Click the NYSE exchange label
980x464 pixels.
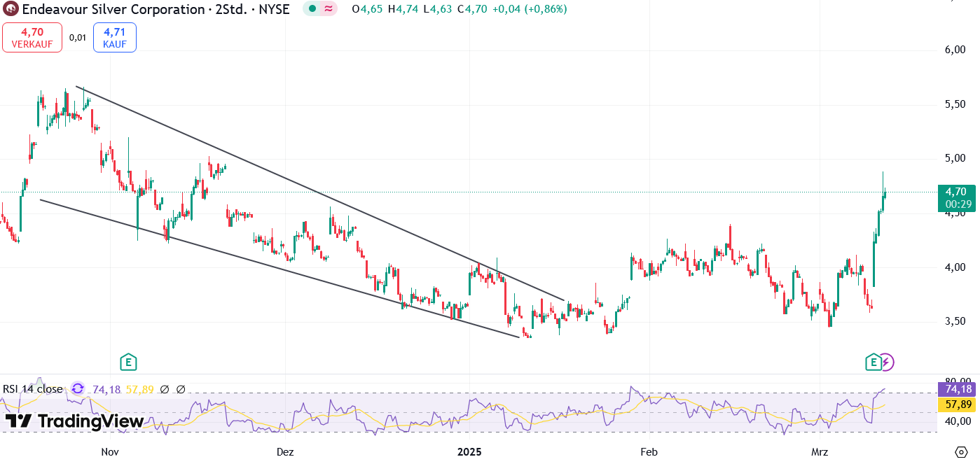[273, 9]
